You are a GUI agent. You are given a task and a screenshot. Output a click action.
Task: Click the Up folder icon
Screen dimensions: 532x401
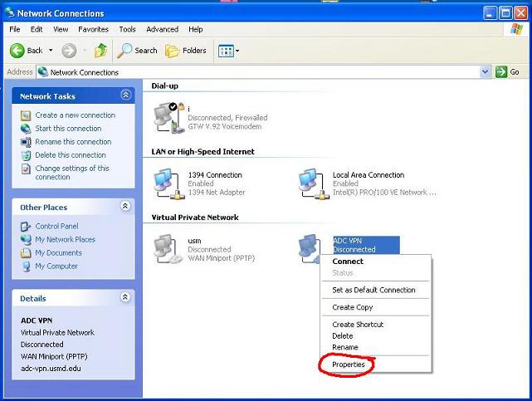point(100,51)
